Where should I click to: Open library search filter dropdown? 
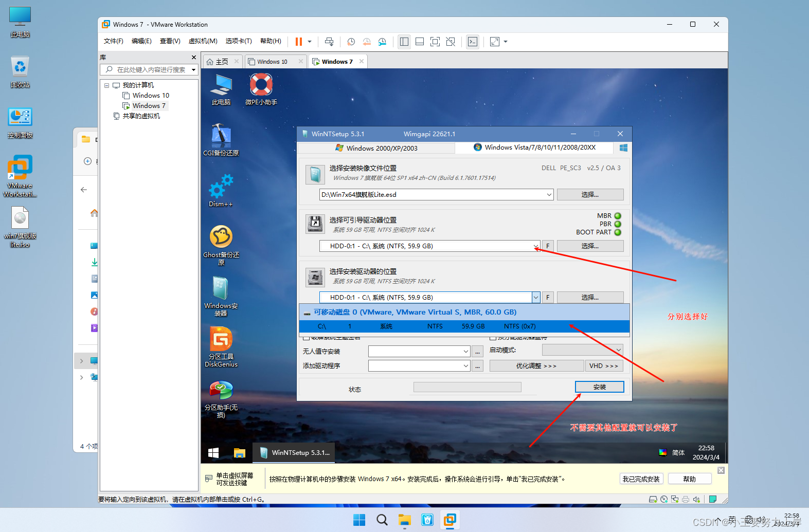(x=194, y=70)
